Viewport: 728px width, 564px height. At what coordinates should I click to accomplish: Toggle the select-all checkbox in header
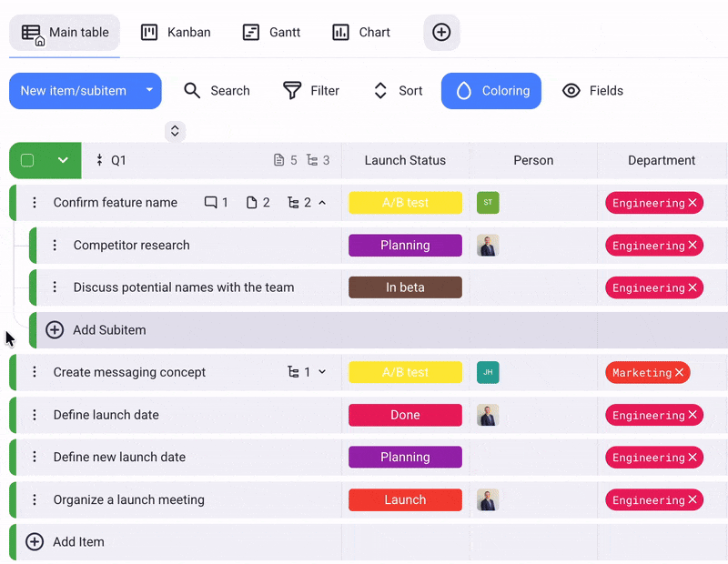tap(27, 160)
